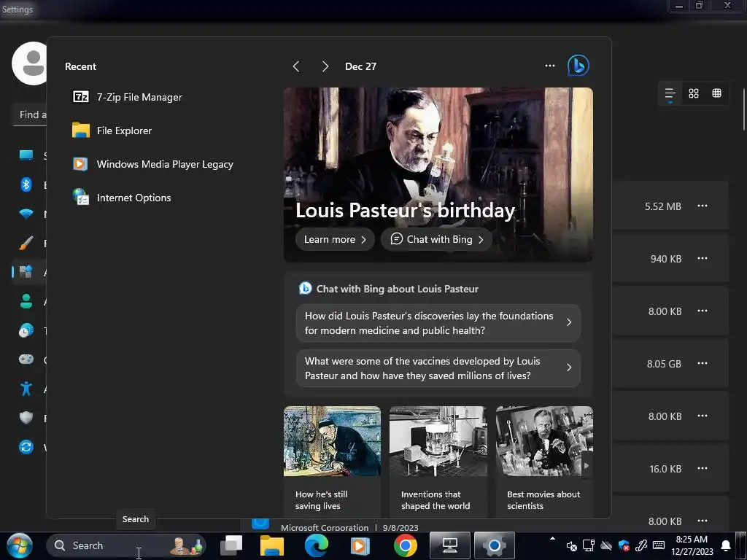Screen dimensions: 747x560
Task: Launch Microsoft Edge from the taskbar
Action: pos(317,545)
